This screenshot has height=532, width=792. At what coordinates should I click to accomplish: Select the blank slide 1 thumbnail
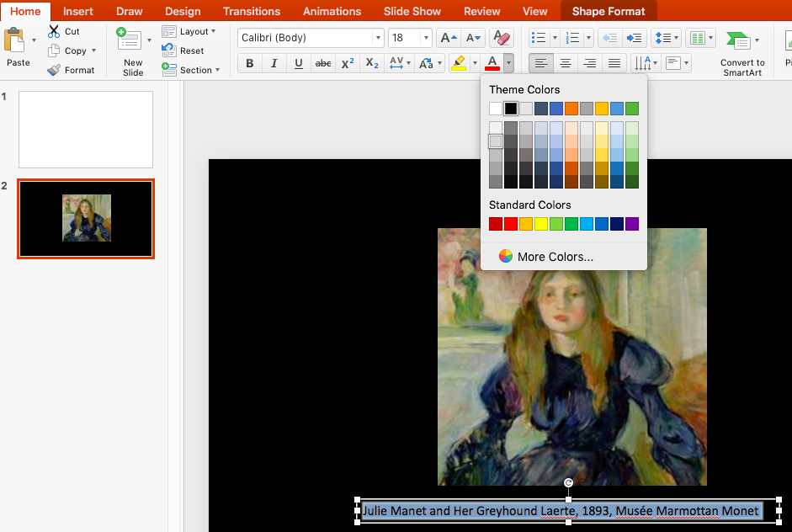point(86,130)
